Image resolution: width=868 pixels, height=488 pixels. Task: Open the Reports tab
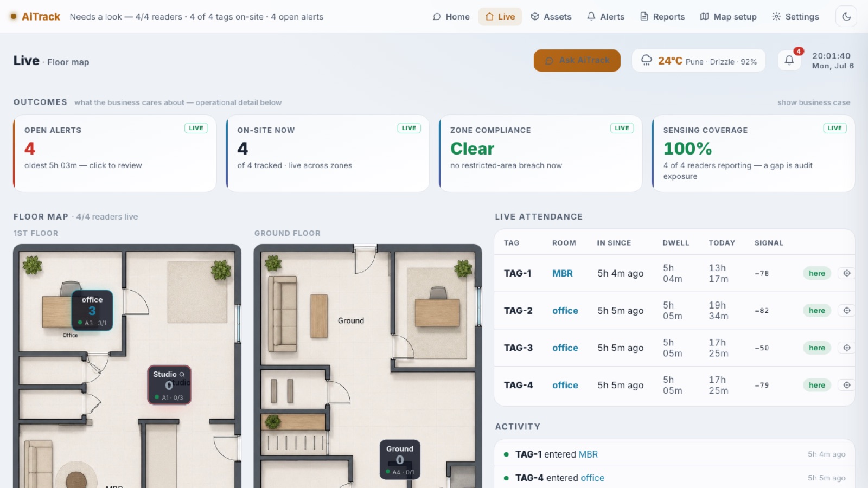click(x=662, y=17)
